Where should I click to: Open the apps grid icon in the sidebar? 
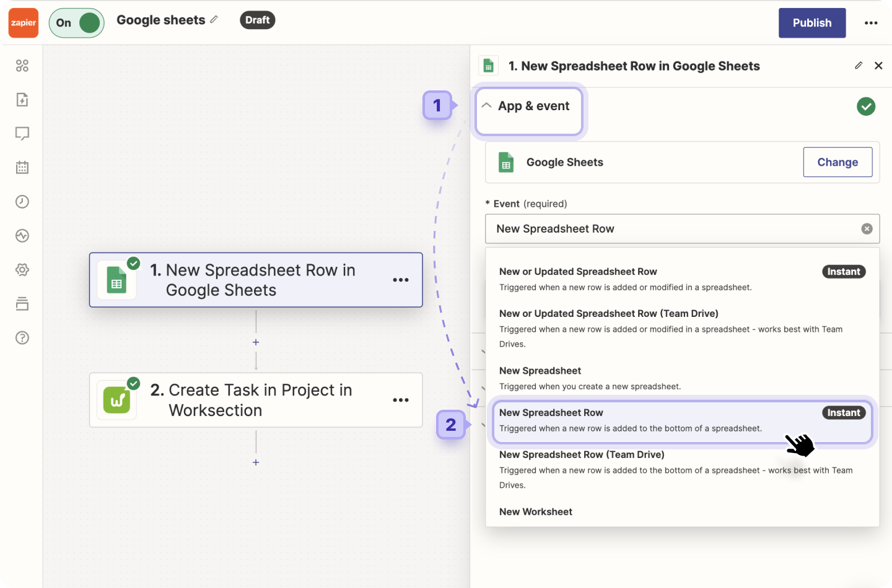pyautogui.click(x=22, y=65)
